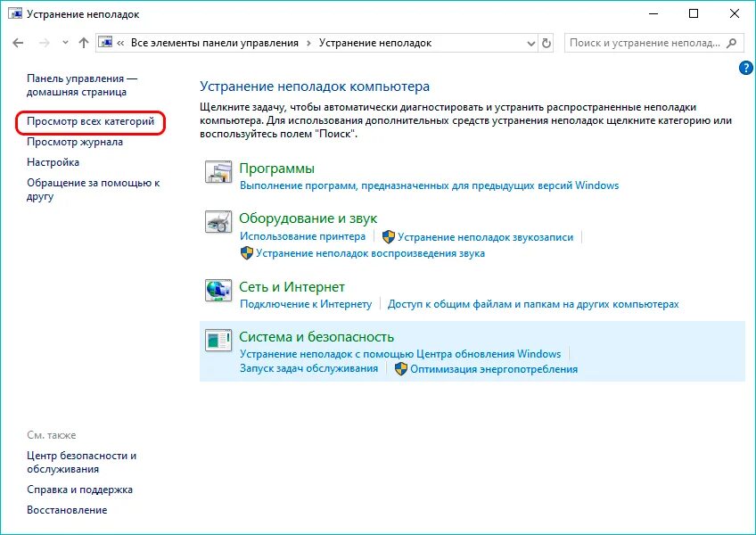Launch Использование принтера troubleshooter
This screenshot has width=756, height=535.
[303, 236]
